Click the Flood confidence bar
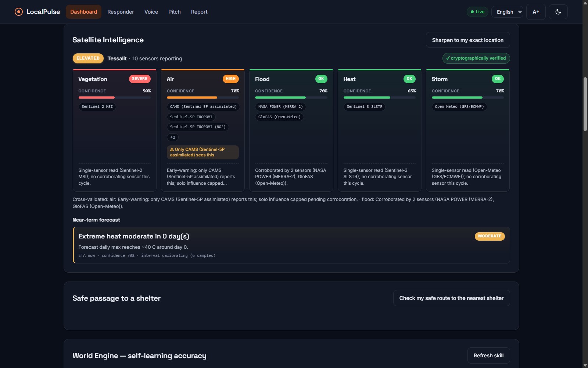Screen dimensions: 588x368 291,98
